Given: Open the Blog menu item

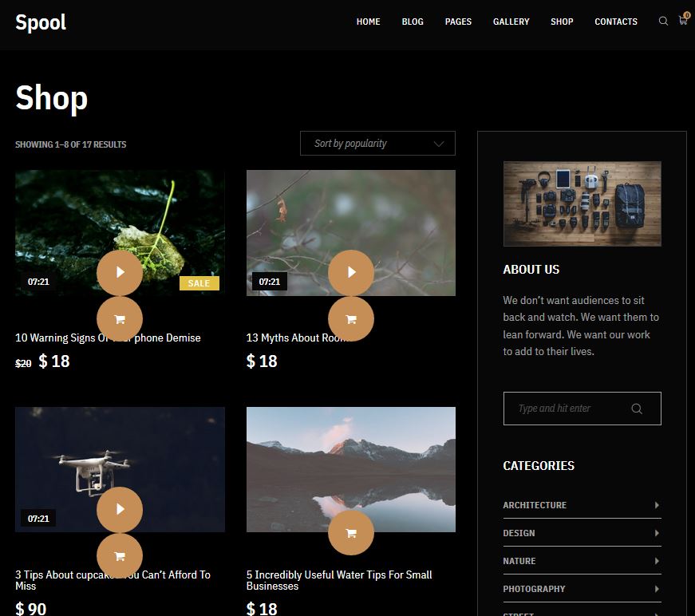Looking at the screenshot, I should tap(413, 22).
